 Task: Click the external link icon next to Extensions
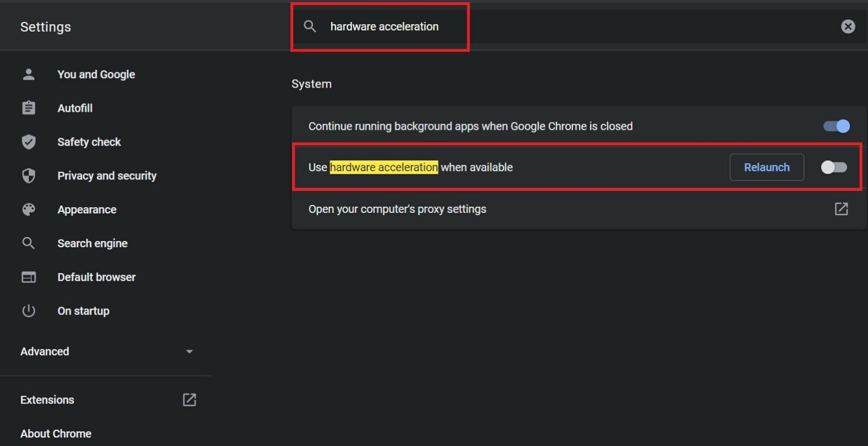[x=189, y=400]
